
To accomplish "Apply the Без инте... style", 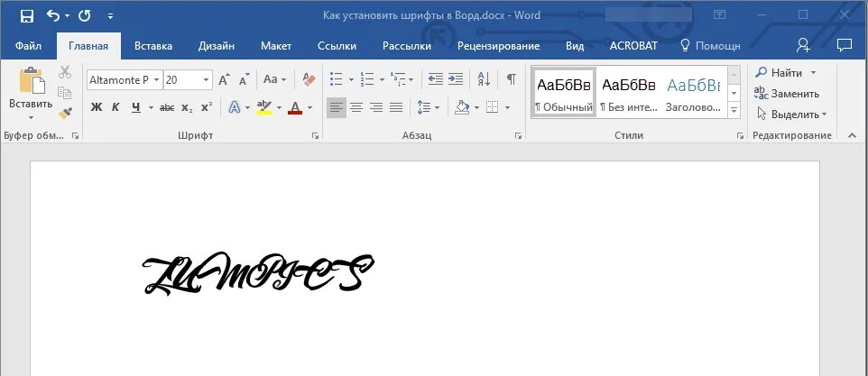I will point(629,92).
